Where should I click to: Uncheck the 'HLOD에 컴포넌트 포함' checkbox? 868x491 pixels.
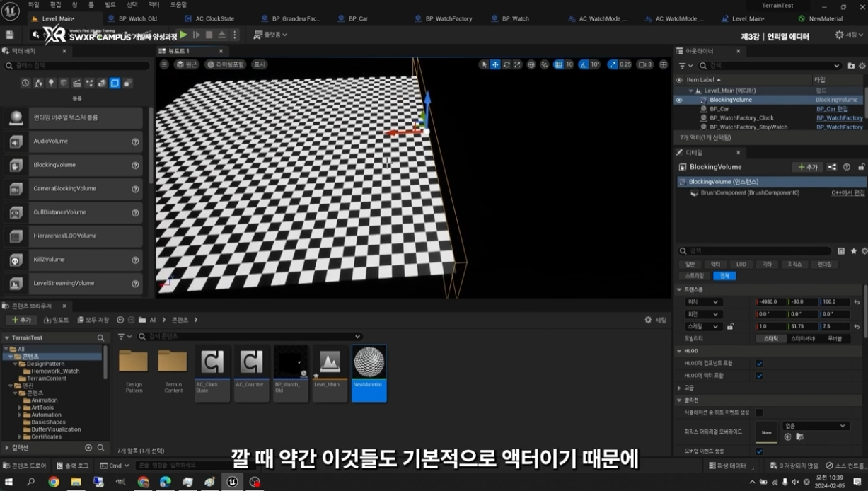759,364
